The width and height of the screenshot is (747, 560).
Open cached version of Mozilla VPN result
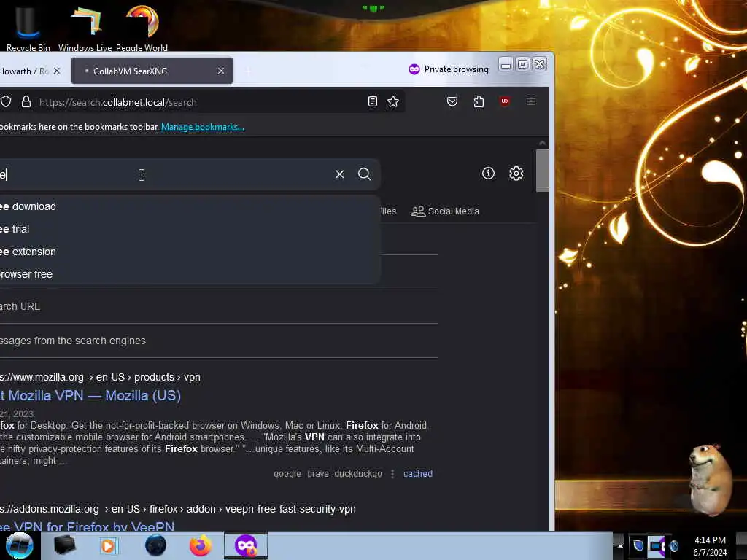coord(418,474)
